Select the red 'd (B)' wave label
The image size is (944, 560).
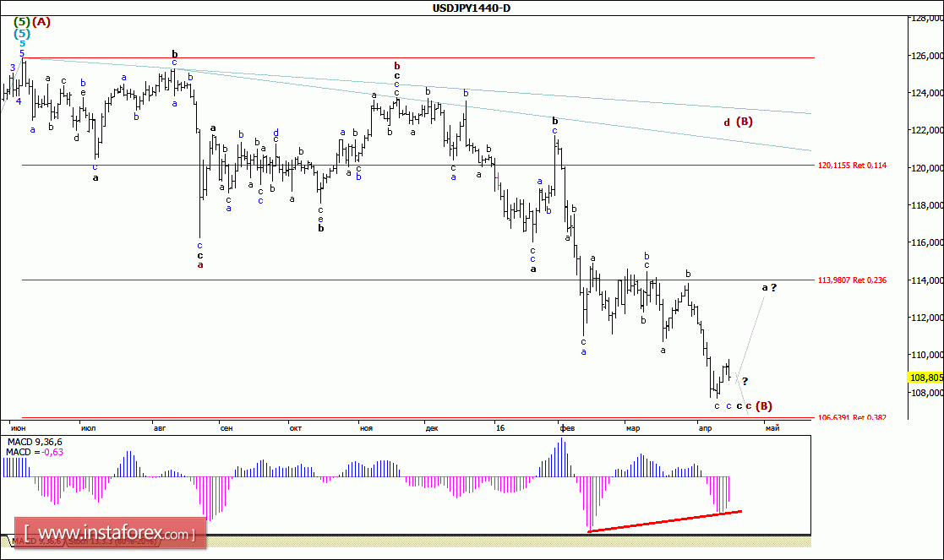[x=738, y=122]
